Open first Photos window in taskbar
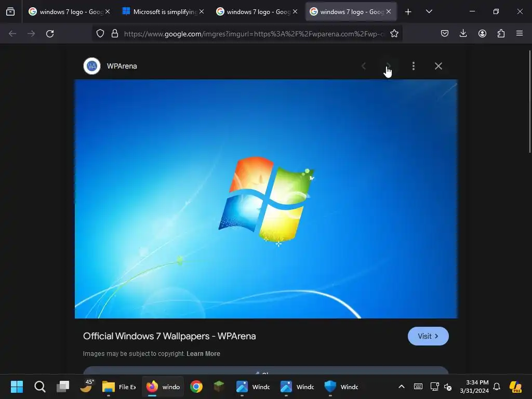The height and width of the screenshot is (399, 532). [253, 387]
